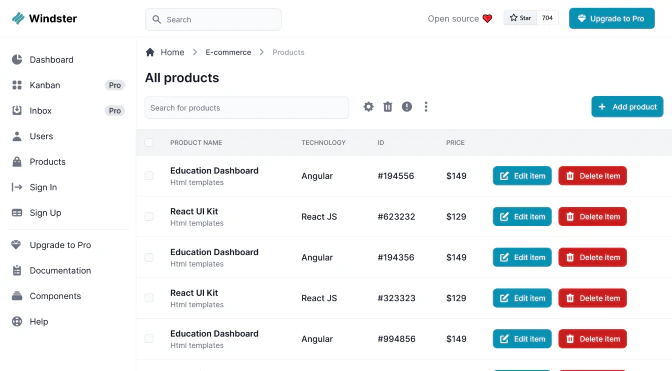The width and height of the screenshot is (672, 371).
Task: Click the Products shopping bag icon
Action: (17, 162)
